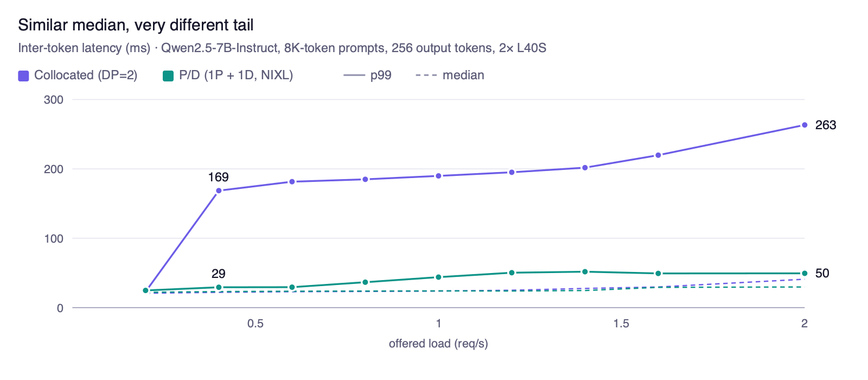Screen dimensions: 868x380
Task: Click the chart title Similar median, very different tail
Action: click(136, 25)
